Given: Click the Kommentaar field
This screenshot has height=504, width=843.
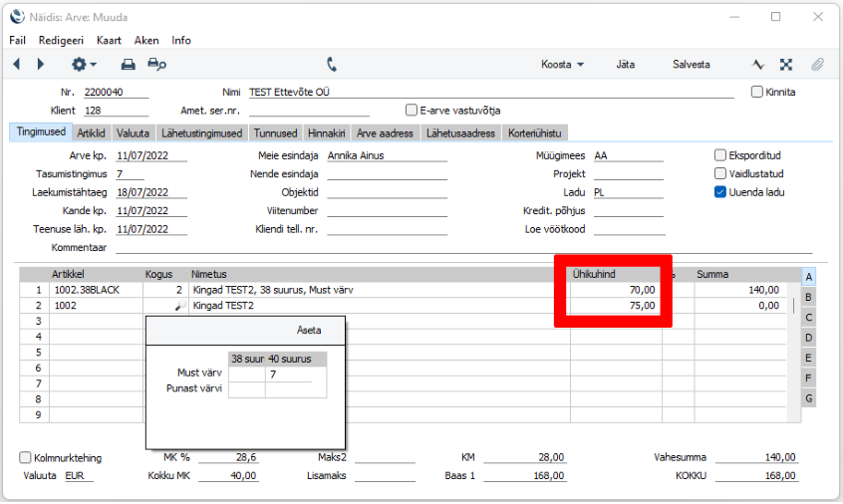Looking at the screenshot, I should (464, 247).
